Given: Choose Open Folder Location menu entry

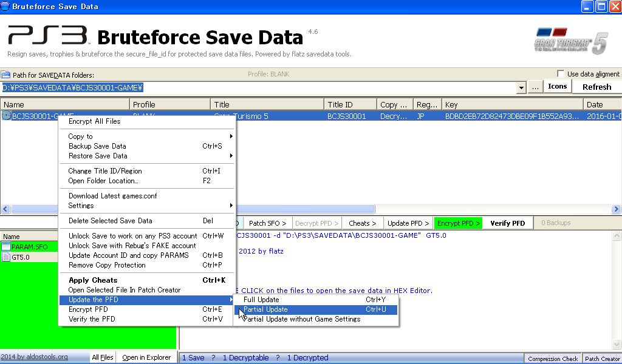Looking at the screenshot, I should click(147, 181).
